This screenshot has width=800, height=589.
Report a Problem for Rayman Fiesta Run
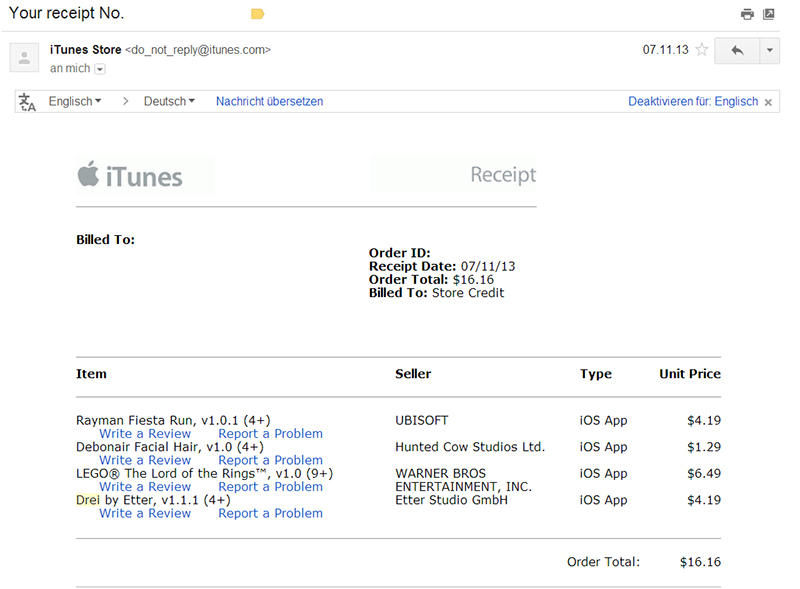[270, 433]
